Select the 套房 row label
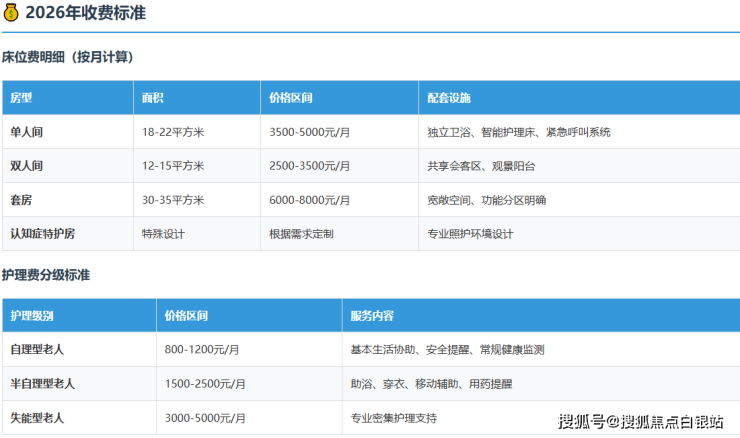The image size is (740, 438). click(21, 200)
